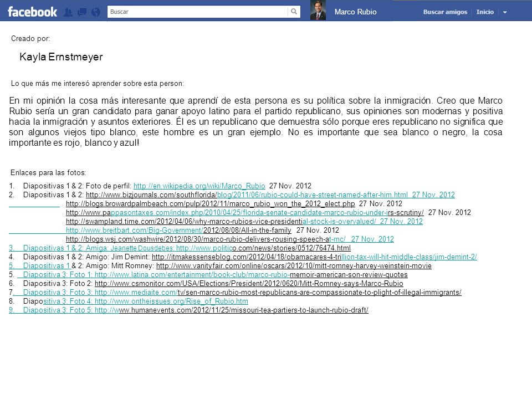Screen dimensions: 532x399
Task: Open the politico.com Jeanette Dousdebes link
Action: [263, 248]
